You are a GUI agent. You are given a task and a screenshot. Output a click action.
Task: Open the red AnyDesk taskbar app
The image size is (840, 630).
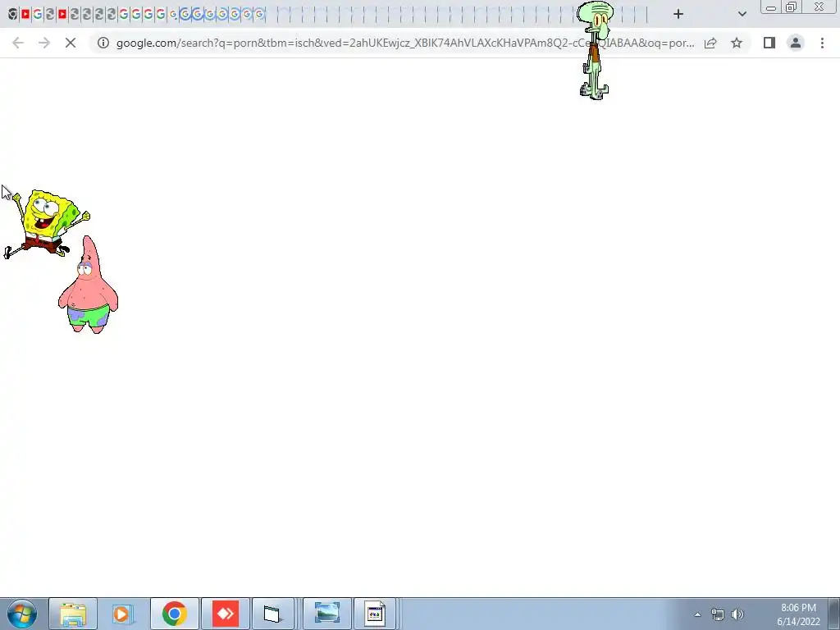pos(225,614)
